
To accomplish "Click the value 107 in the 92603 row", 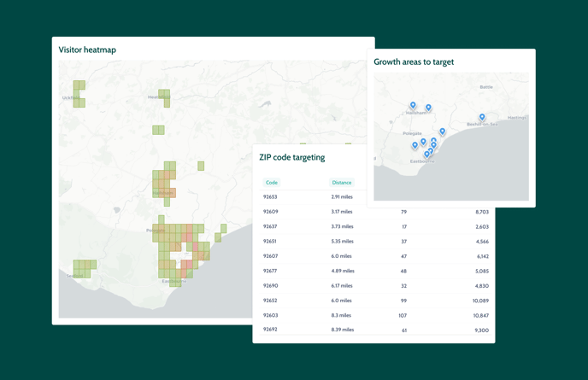I will coord(403,316).
